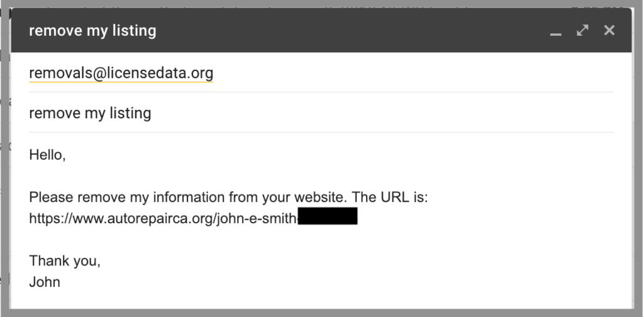This screenshot has height=317, width=644.
Task: Place cursor on the "Hello," greeting
Action: point(47,155)
